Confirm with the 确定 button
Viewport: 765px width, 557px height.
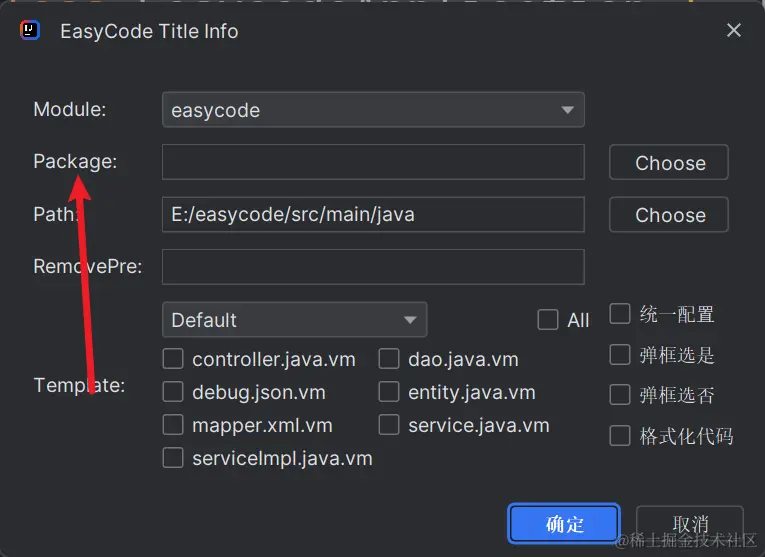564,523
